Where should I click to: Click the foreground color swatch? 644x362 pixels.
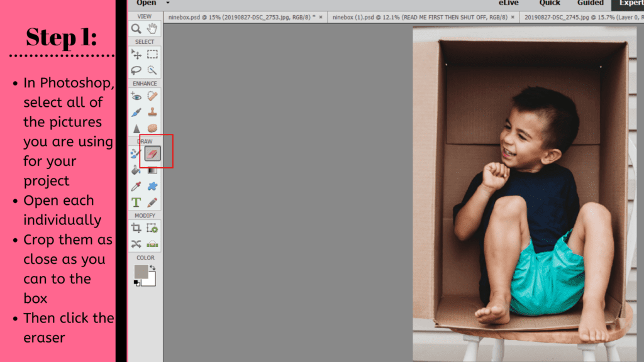point(141,270)
